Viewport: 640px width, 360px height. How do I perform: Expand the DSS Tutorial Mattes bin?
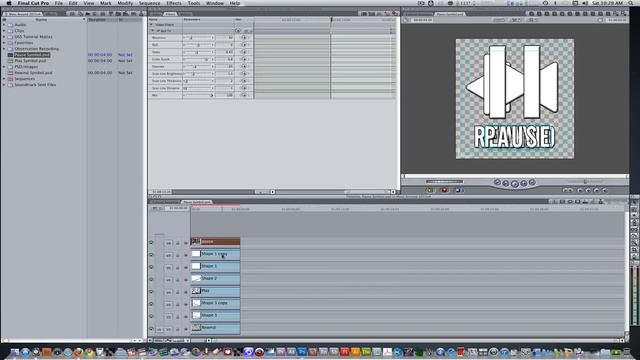pyautogui.click(x=4, y=37)
